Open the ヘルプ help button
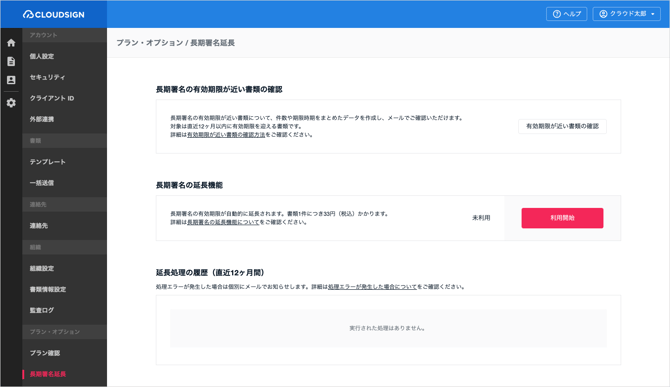Screen dimensions: 670x387 tap(567, 14)
